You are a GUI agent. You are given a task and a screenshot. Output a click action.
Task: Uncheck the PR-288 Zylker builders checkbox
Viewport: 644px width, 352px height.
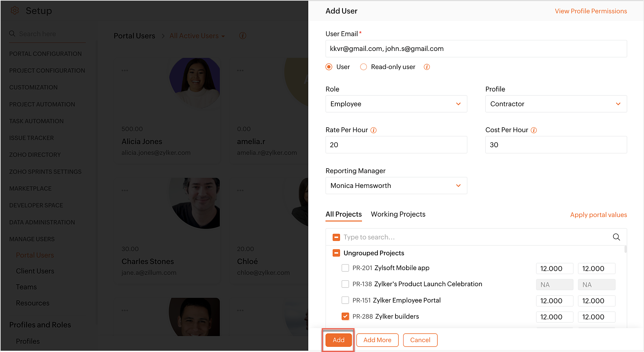(x=345, y=316)
